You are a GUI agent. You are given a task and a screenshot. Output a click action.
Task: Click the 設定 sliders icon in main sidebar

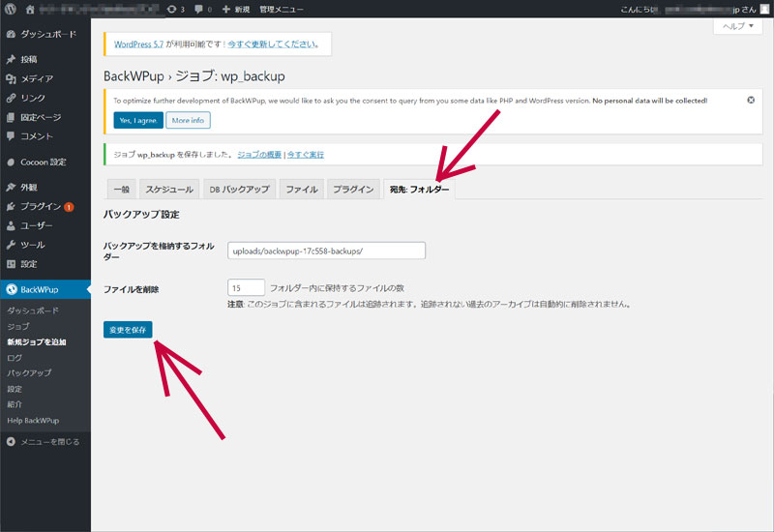coord(11,264)
